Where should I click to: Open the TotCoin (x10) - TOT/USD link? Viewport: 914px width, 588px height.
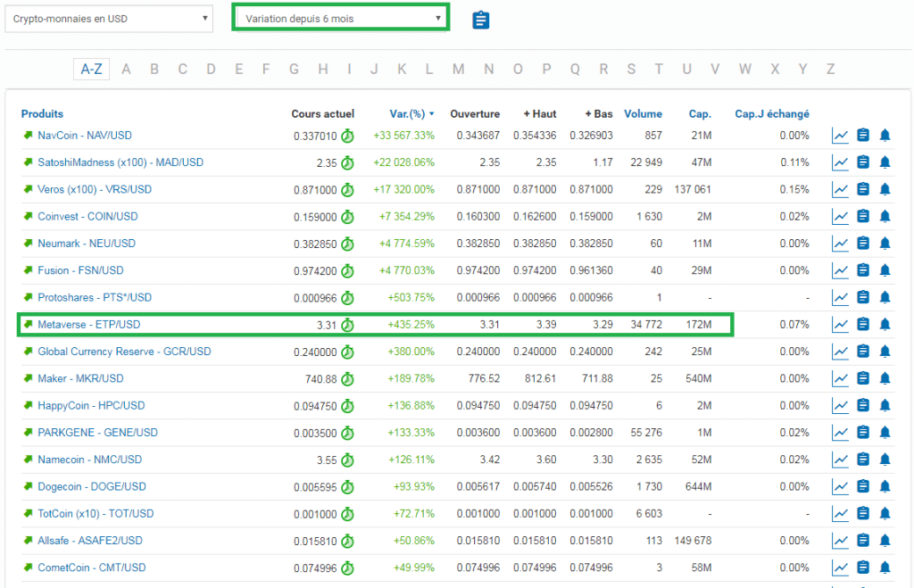[x=96, y=513]
